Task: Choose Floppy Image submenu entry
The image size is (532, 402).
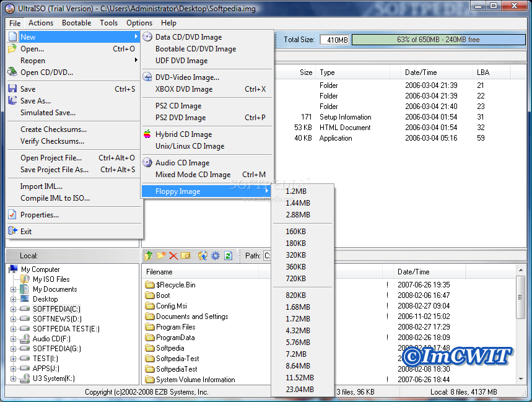Action: point(207,191)
